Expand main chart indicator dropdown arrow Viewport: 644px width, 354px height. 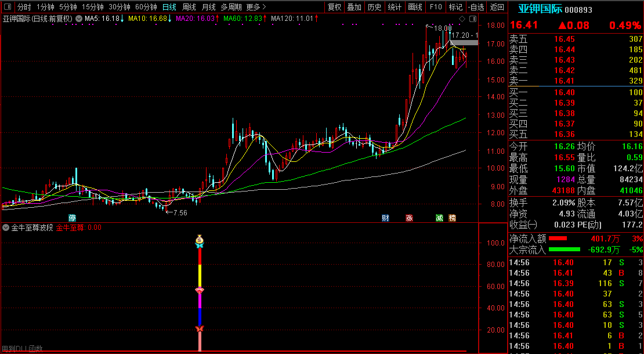pos(79,19)
